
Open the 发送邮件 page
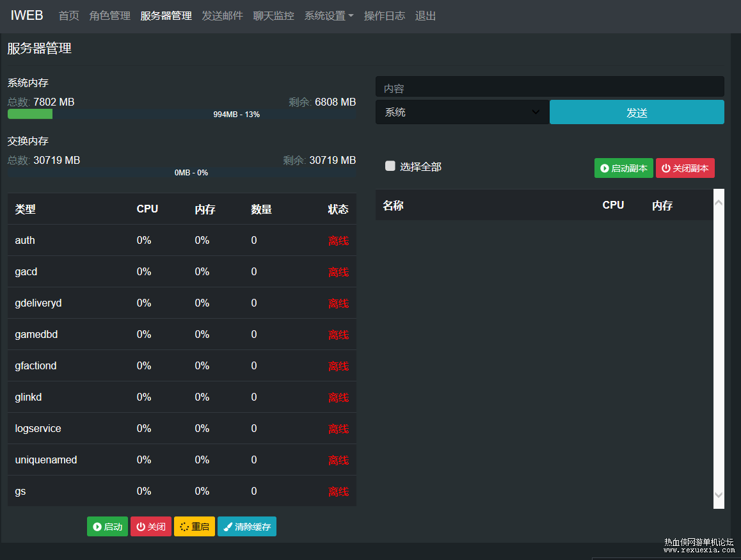tap(222, 16)
